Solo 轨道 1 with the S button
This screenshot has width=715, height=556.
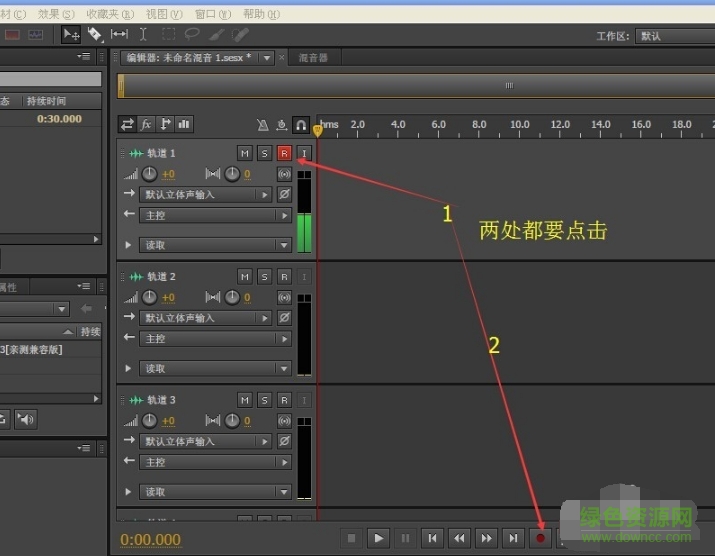tap(265, 153)
